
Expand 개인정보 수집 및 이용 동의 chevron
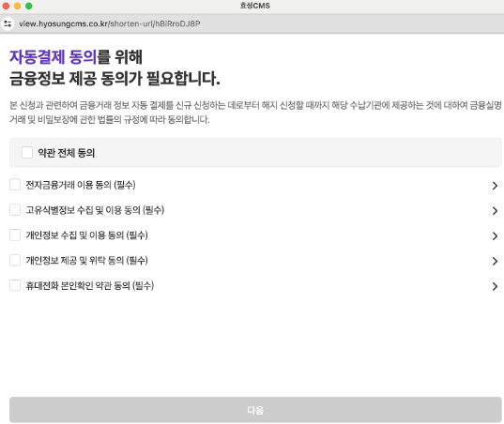[x=495, y=236]
